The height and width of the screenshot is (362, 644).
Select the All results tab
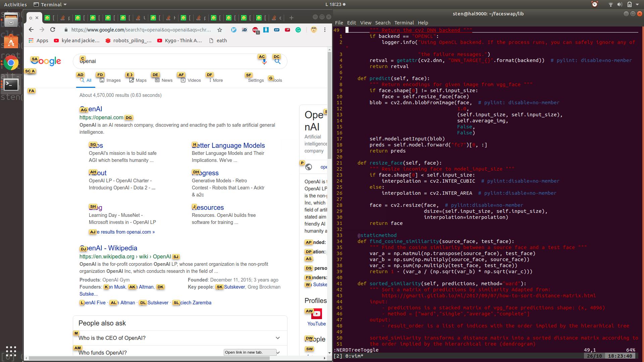(x=86, y=80)
